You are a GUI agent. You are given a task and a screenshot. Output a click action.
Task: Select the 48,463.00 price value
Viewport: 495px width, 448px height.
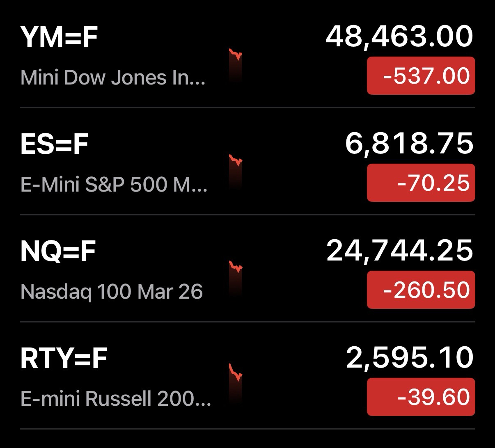pyautogui.click(x=399, y=37)
